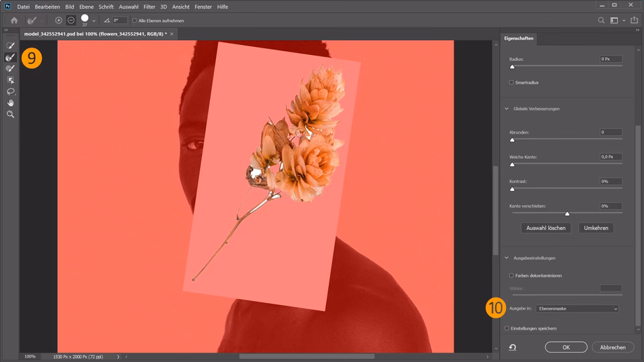Select the Zoom tool
Viewport: 644px width, 362px height.
tap(11, 115)
